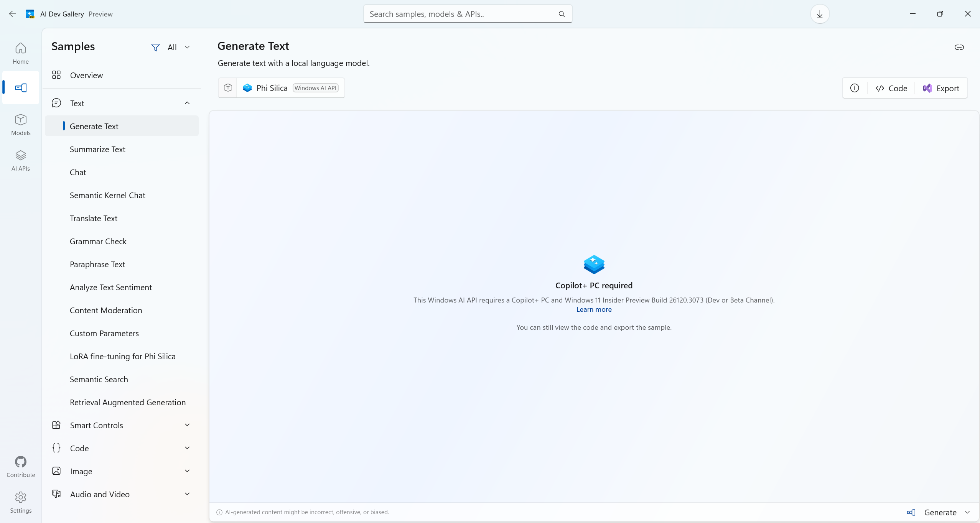The width and height of the screenshot is (980, 523).
Task: Open the Overview page
Action: click(122, 75)
